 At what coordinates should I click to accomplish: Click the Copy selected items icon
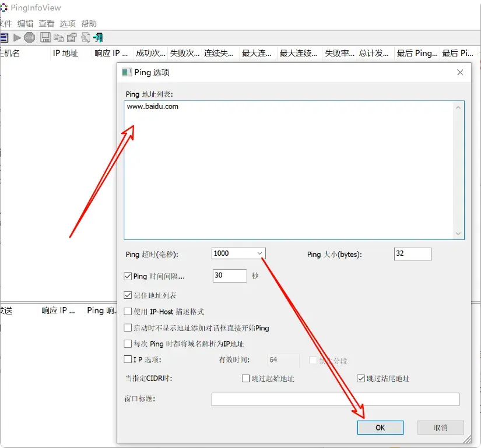[x=58, y=38]
